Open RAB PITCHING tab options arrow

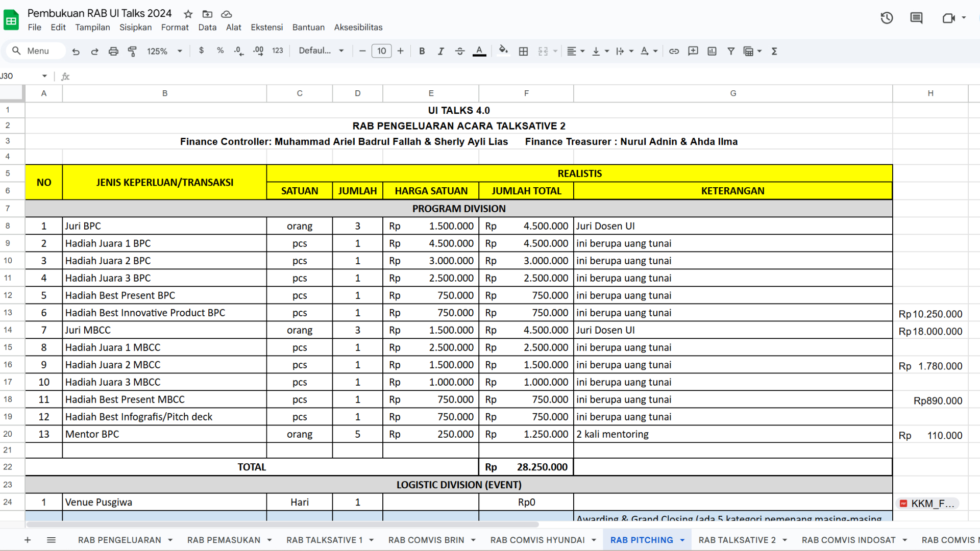point(682,540)
